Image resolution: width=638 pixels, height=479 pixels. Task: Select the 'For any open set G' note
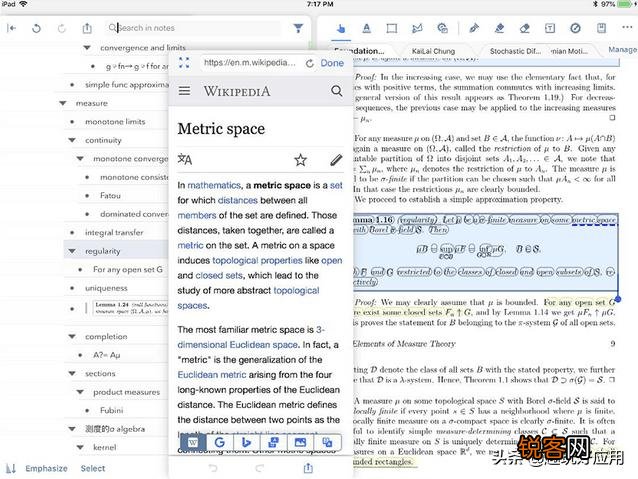pyautogui.click(x=127, y=269)
